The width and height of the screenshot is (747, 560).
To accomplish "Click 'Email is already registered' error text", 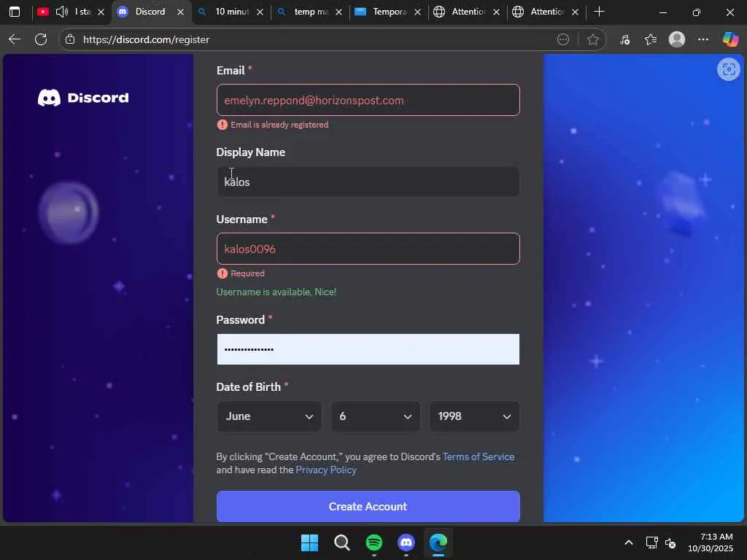I will click(x=279, y=125).
